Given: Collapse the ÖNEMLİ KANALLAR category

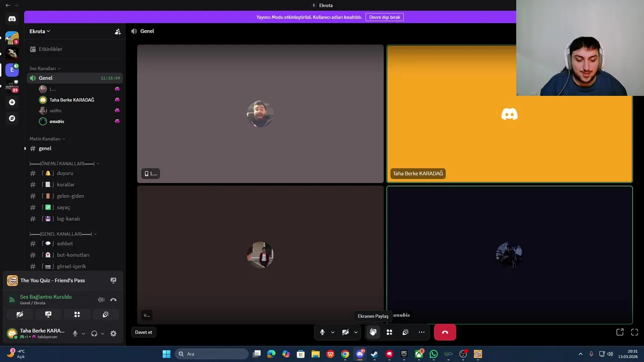Looking at the screenshot, I should coord(64,163).
